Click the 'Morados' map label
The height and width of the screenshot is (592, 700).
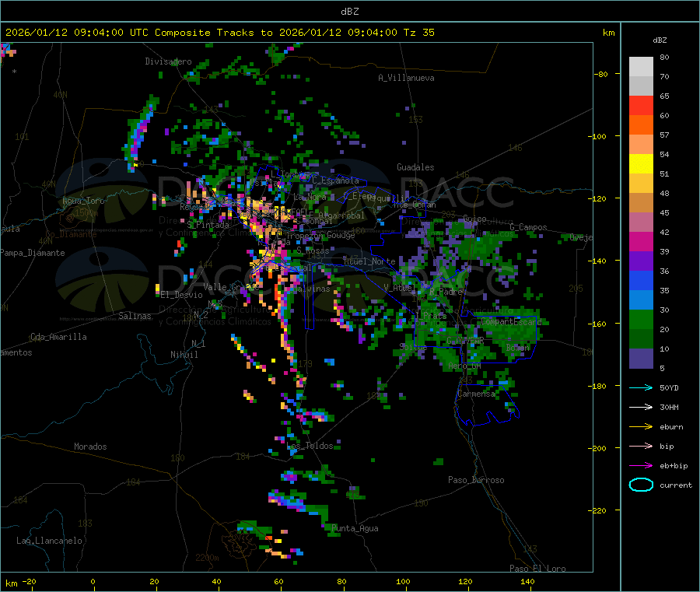pos(90,447)
